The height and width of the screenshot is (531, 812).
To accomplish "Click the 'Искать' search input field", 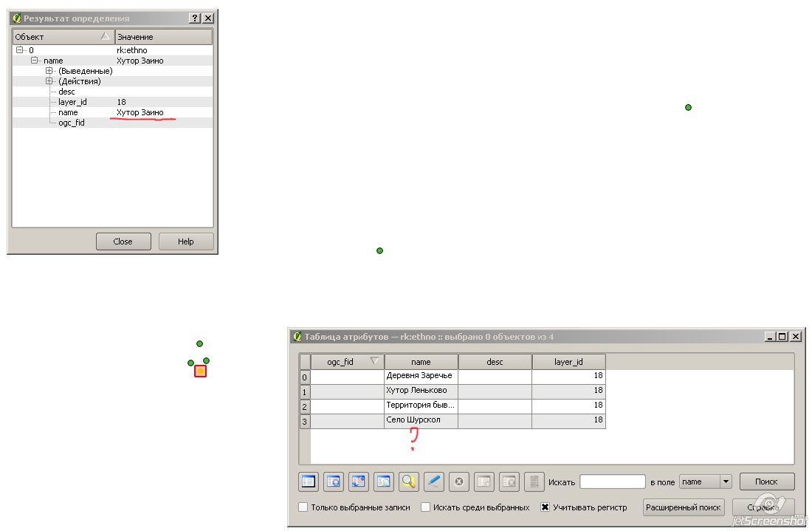I will tap(613, 482).
